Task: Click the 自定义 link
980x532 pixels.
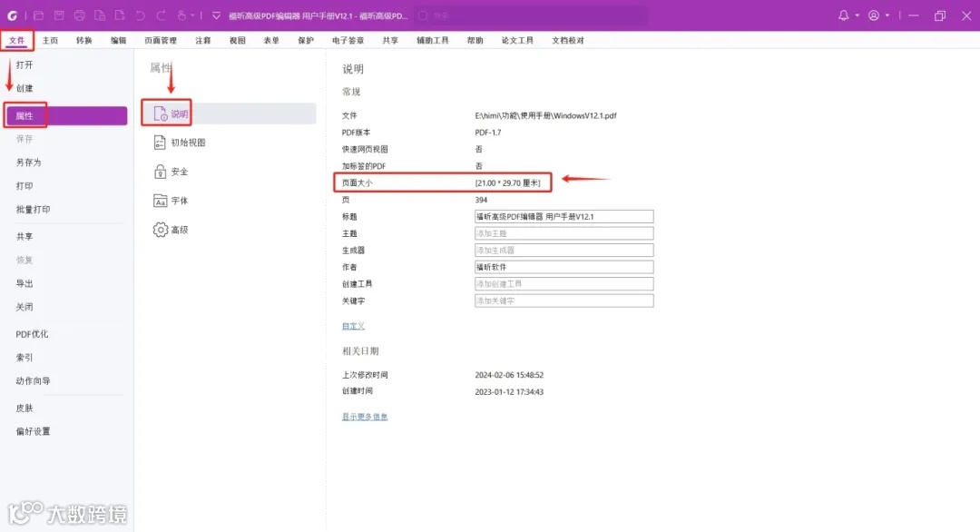Action: [353, 326]
